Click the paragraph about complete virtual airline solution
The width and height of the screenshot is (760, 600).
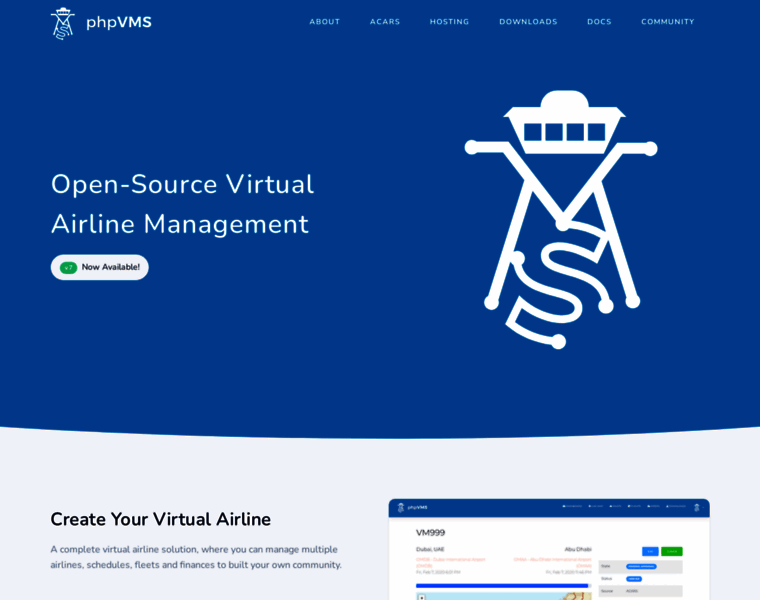(x=196, y=557)
